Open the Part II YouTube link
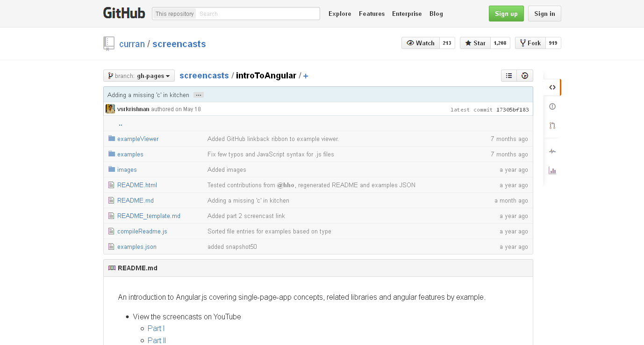The width and height of the screenshot is (644, 345). click(x=157, y=340)
